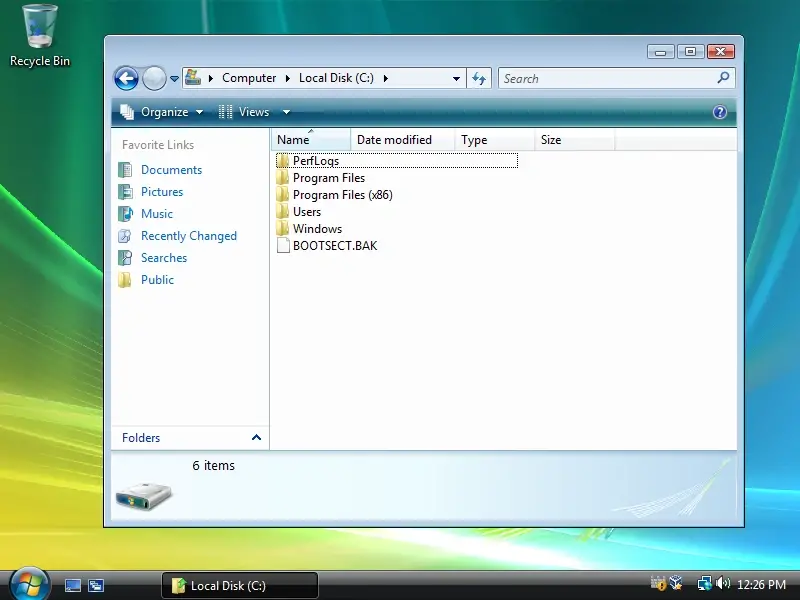Open the Recycle Bin on the desktop

click(38, 25)
